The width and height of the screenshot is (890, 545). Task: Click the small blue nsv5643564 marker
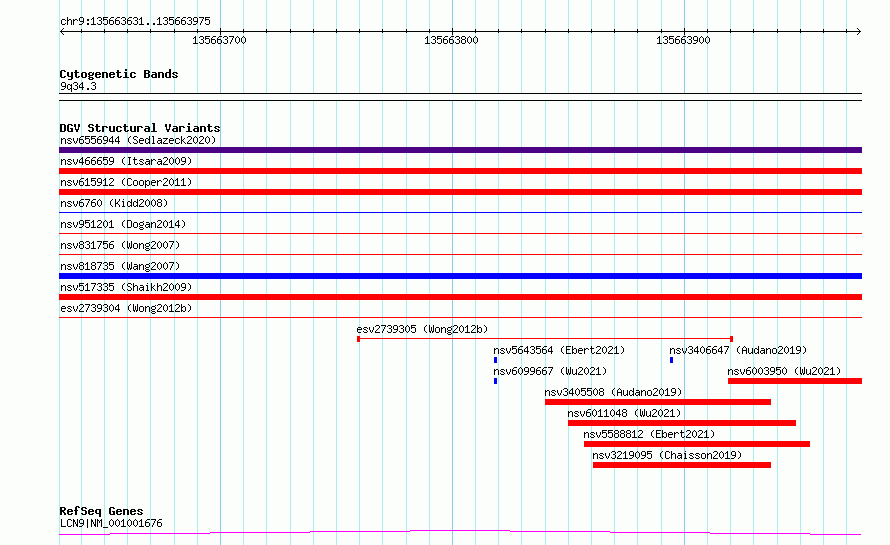496,360
